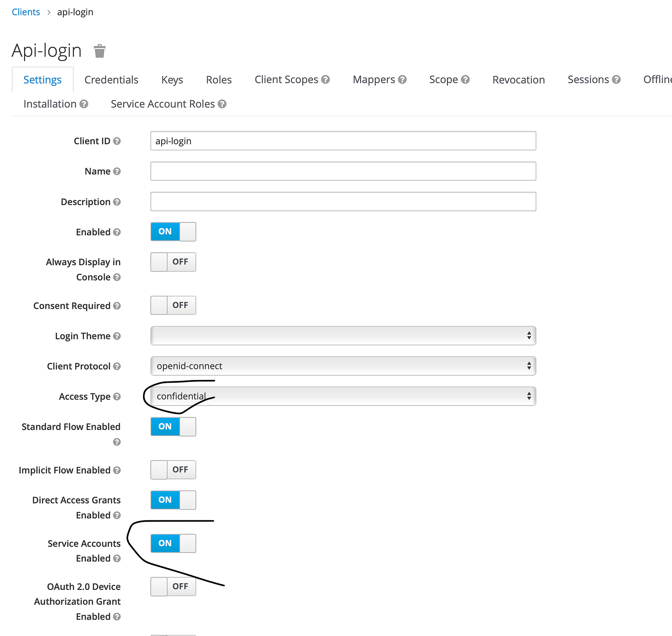This screenshot has width=672, height=636.
Task: Toggle the Enabled switch off
Action: pos(173,232)
